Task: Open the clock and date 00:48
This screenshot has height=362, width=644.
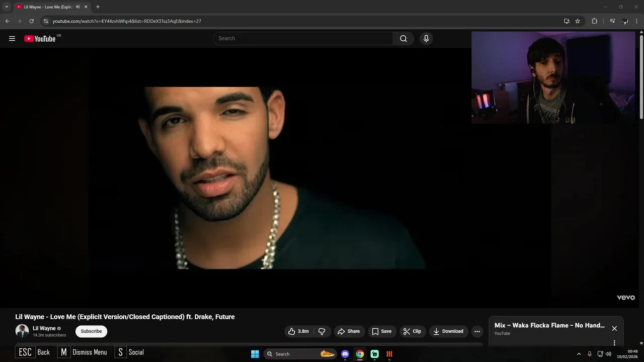Action: tap(627, 354)
